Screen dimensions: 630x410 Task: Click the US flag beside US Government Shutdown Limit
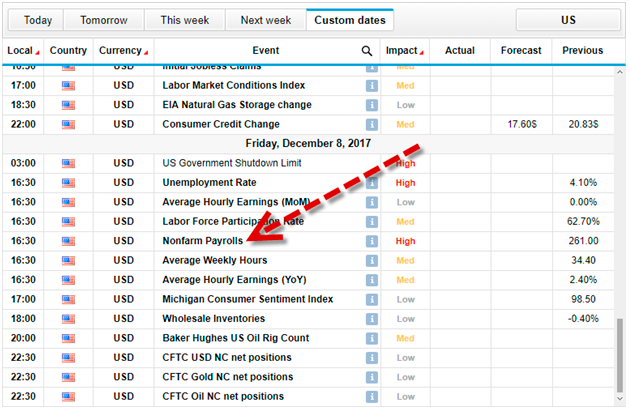(x=68, y=163)
